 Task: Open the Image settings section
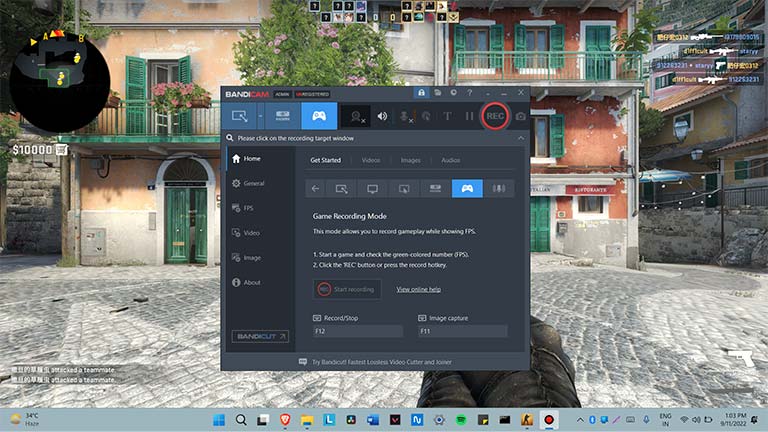point(246,258)
